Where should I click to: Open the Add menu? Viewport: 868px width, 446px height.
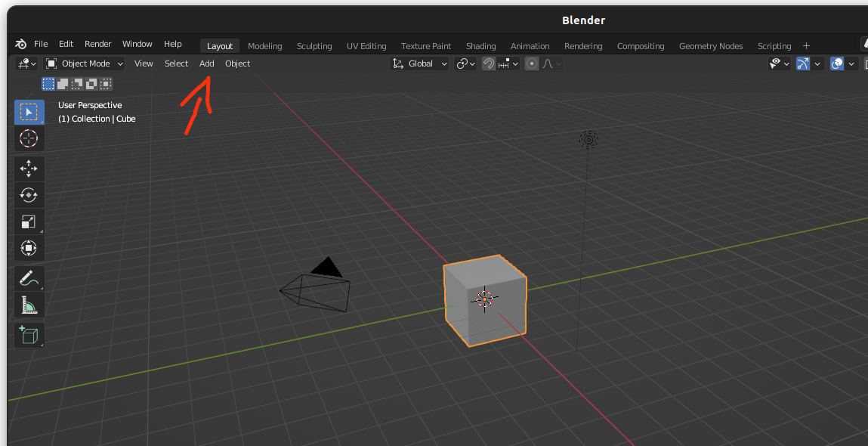[x=206, y=63]
